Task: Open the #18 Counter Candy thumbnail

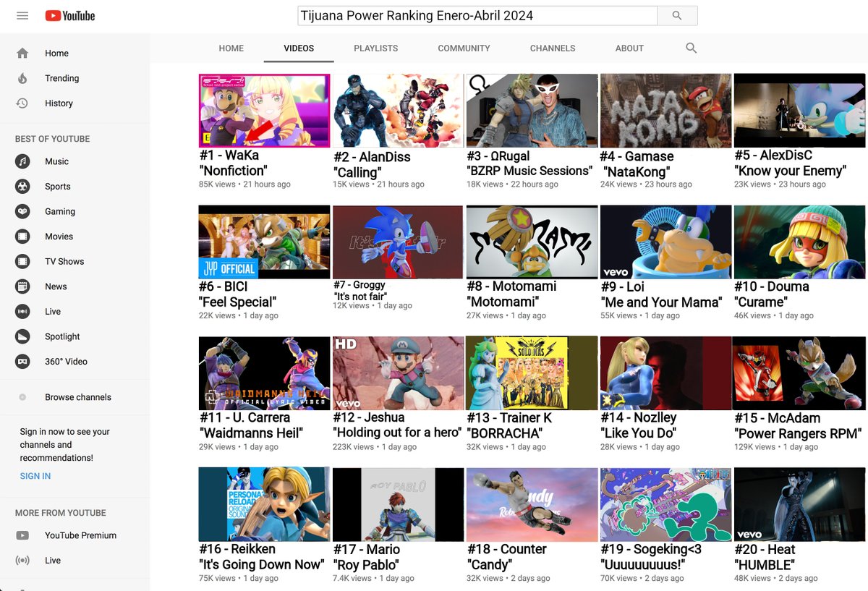Action: pos(532,504)
